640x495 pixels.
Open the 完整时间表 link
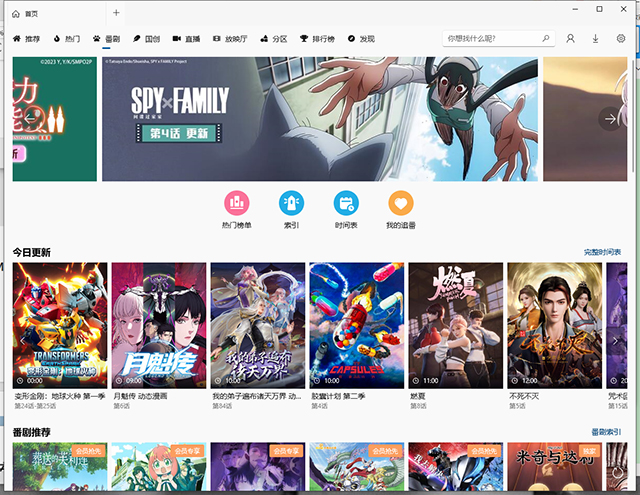click(x=602, y=252)
